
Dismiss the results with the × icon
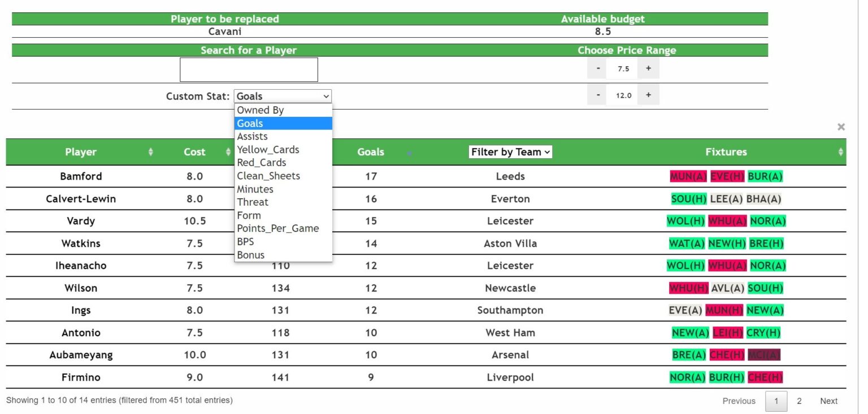click(x=841, y=127)
